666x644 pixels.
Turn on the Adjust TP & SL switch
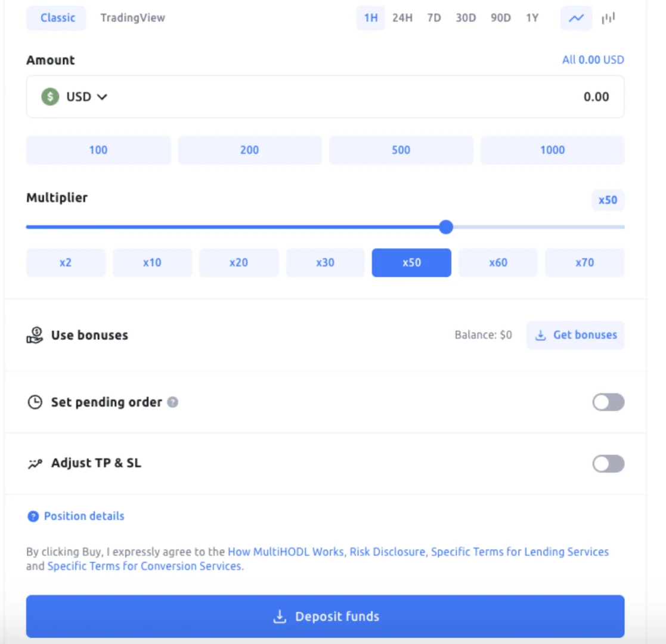tap(608, 463)
